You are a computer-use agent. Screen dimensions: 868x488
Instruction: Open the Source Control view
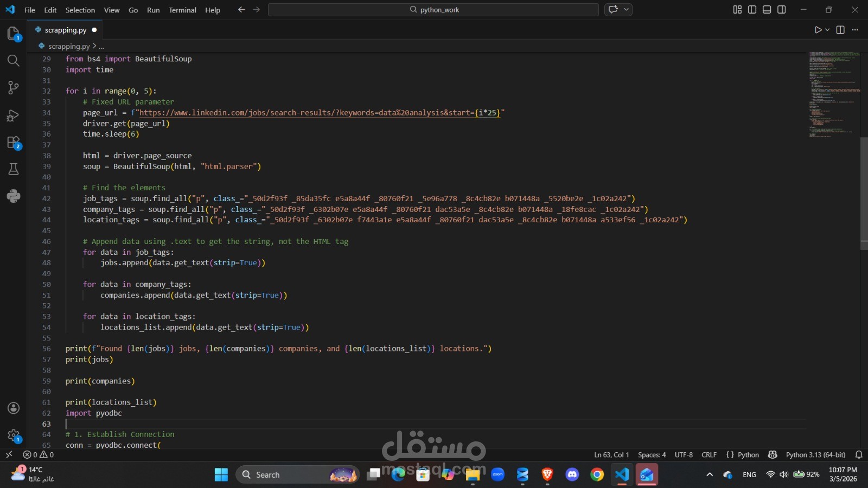[x=14, y=87]
